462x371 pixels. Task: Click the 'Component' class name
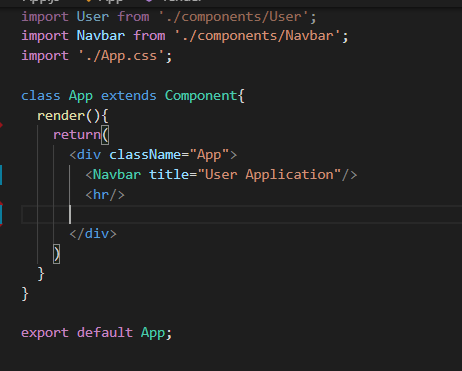pyautogui.click(x=201, y=96)
